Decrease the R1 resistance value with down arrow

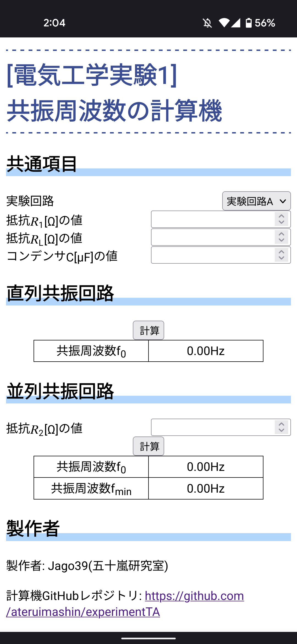(x=281, y=222)
